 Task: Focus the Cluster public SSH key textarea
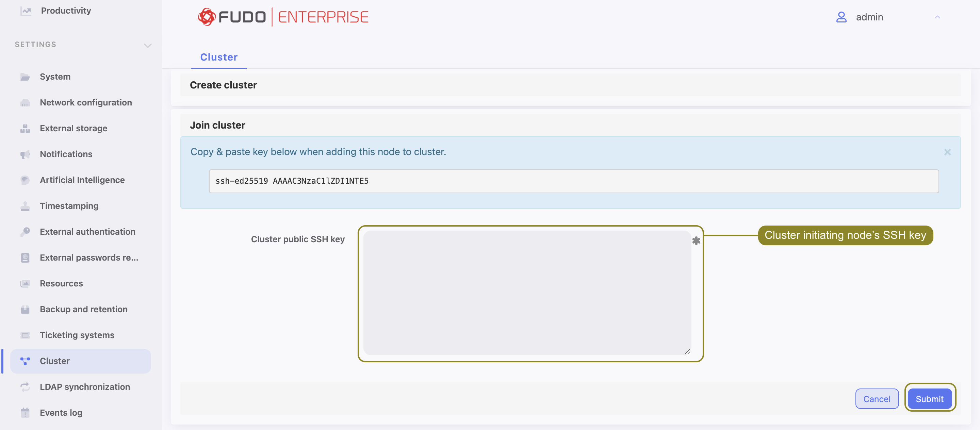pos(527,293)
